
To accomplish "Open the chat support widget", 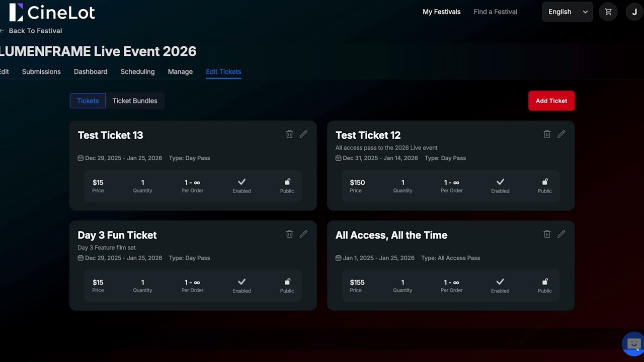I will [x=633, y=344].
